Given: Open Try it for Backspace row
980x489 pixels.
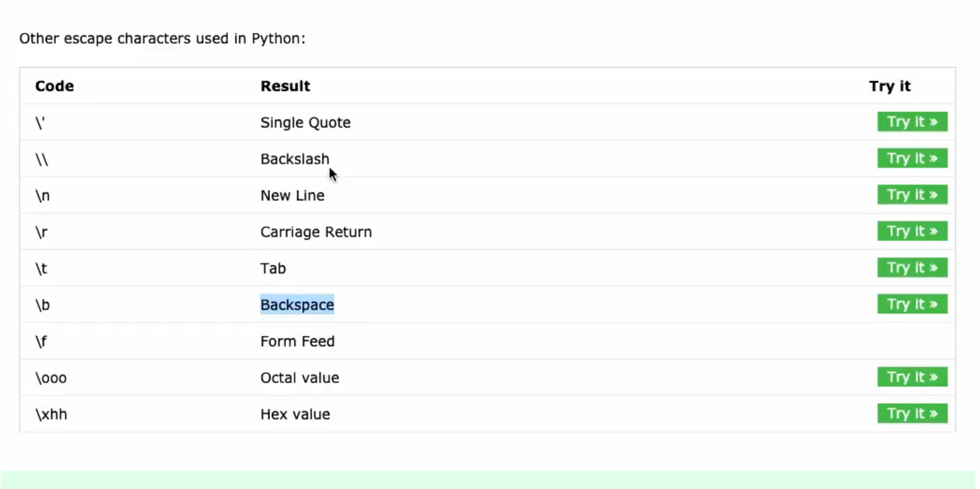Looking at the screenshot, I should (x=912, y=304).
